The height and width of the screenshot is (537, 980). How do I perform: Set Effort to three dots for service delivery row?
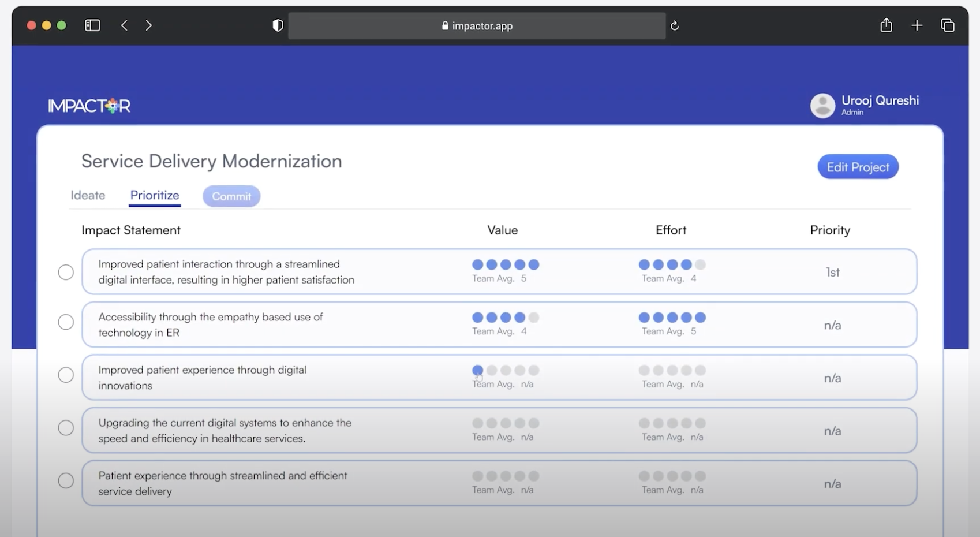pos(672,476)
